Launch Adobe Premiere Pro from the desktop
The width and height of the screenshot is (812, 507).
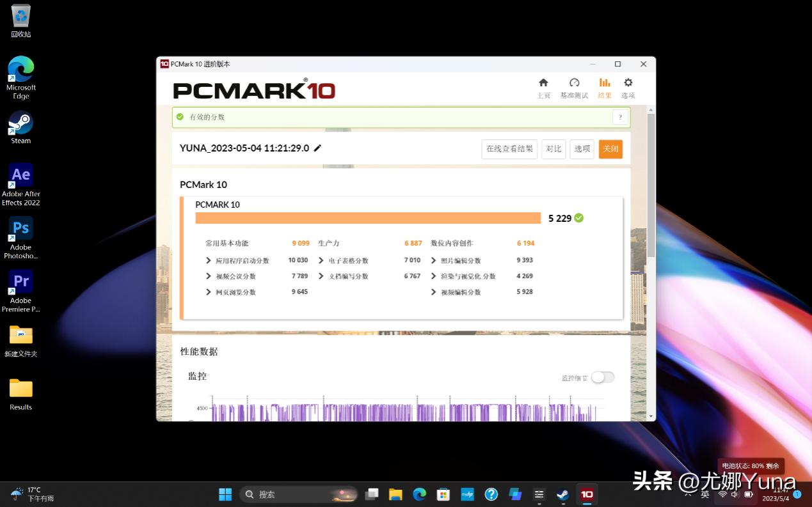pyautogui.click(x=20, y=281)
